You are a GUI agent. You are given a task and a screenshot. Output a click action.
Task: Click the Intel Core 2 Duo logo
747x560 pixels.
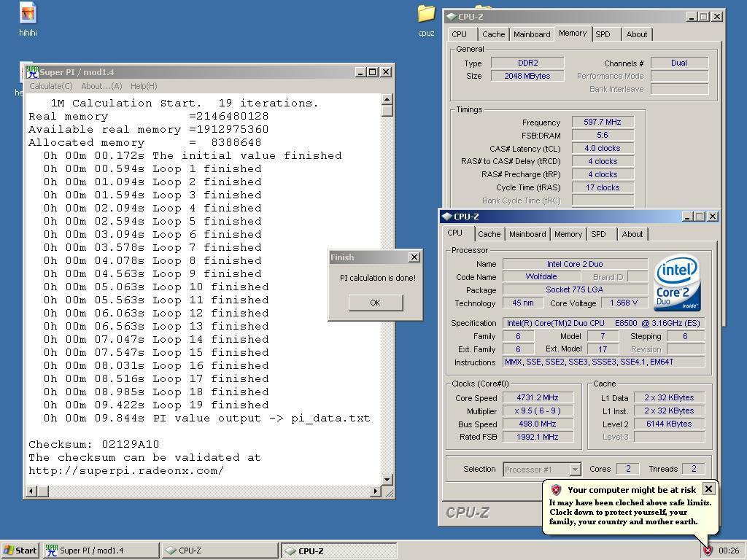[677, 282]
